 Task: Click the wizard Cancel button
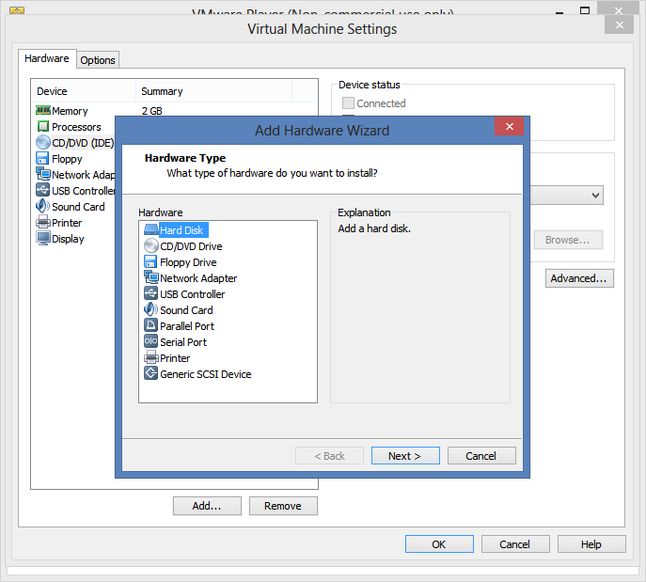[481, 456]
